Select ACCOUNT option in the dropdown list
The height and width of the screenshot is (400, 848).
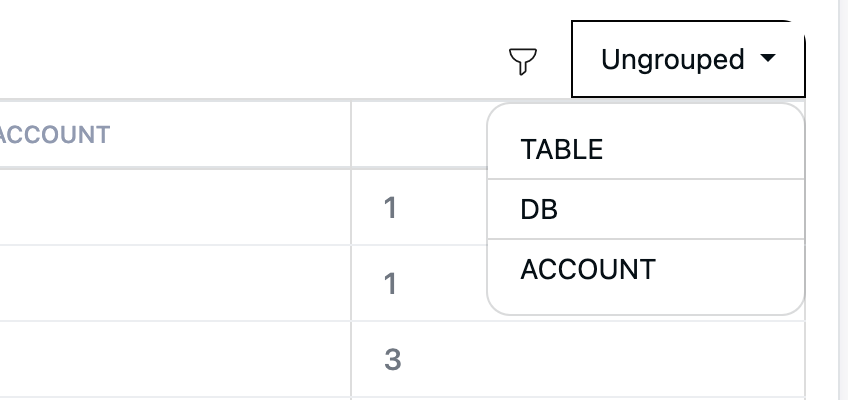click(646, 269)
